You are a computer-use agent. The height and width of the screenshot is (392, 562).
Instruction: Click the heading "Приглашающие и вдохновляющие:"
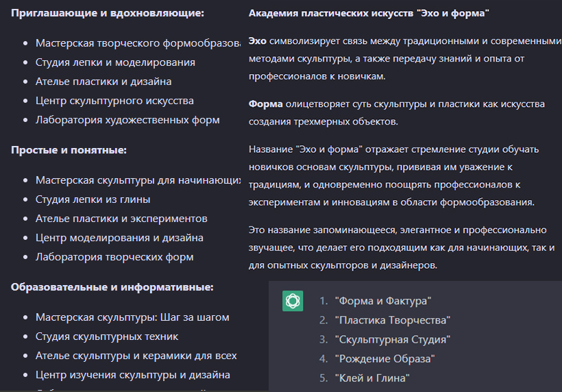(x=108, y=14)
